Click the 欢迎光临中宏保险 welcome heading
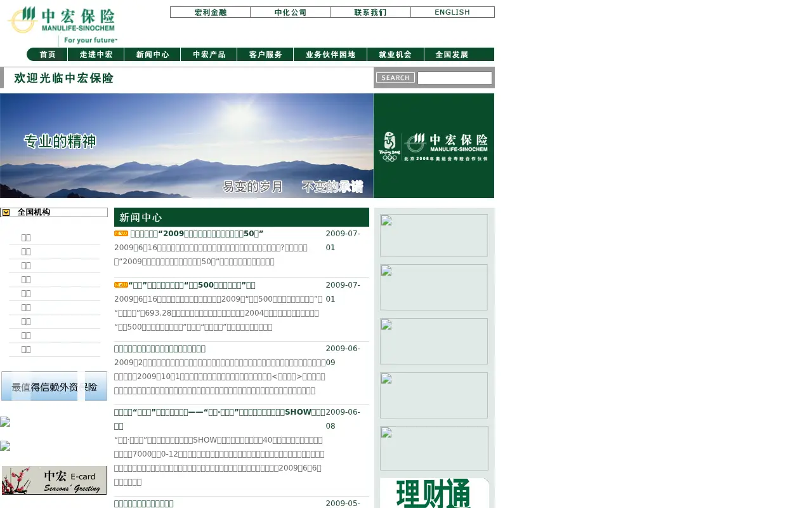Image resolution: width=812 pixels, height=508 pixels. click(x=64, y=78)
